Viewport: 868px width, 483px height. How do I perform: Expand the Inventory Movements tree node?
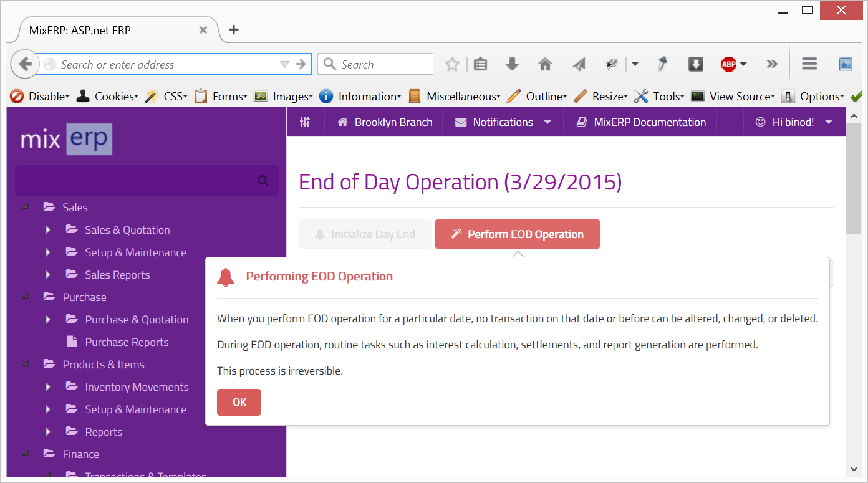(48, 387)
